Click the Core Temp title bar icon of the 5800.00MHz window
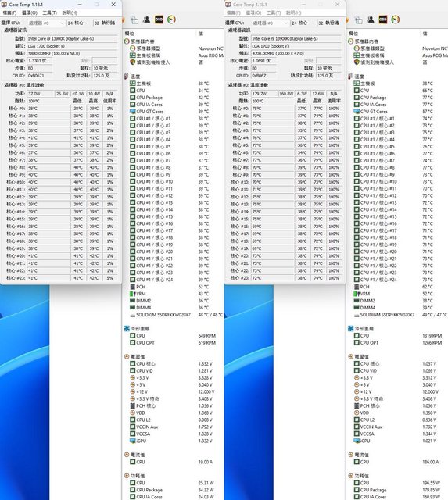The height and width of the screenshot is (500, 448). tap(4, 5)
